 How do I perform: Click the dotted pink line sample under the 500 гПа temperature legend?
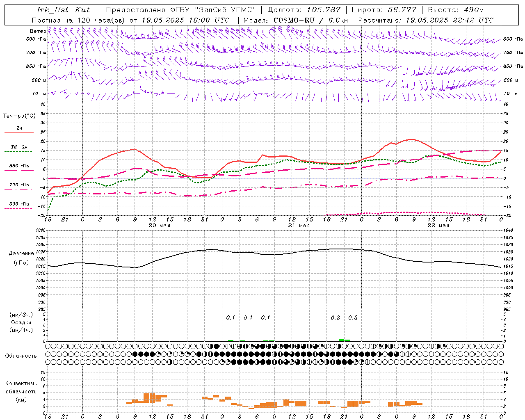coord(18,209)
